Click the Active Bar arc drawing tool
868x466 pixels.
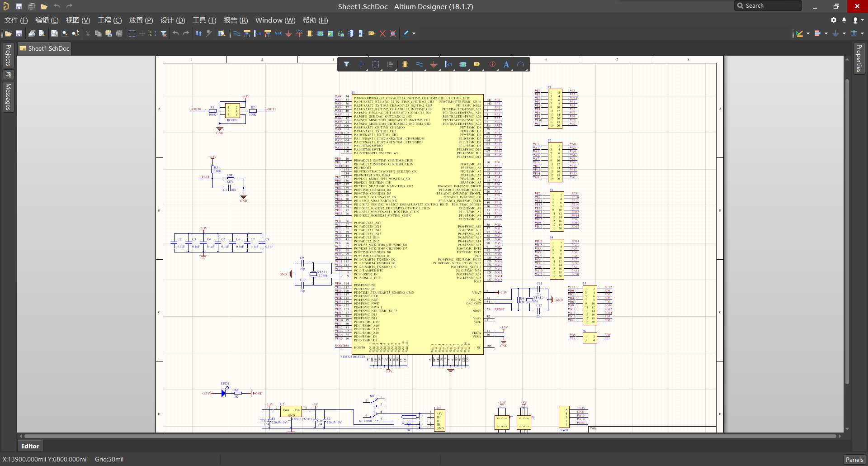[521, 65]
